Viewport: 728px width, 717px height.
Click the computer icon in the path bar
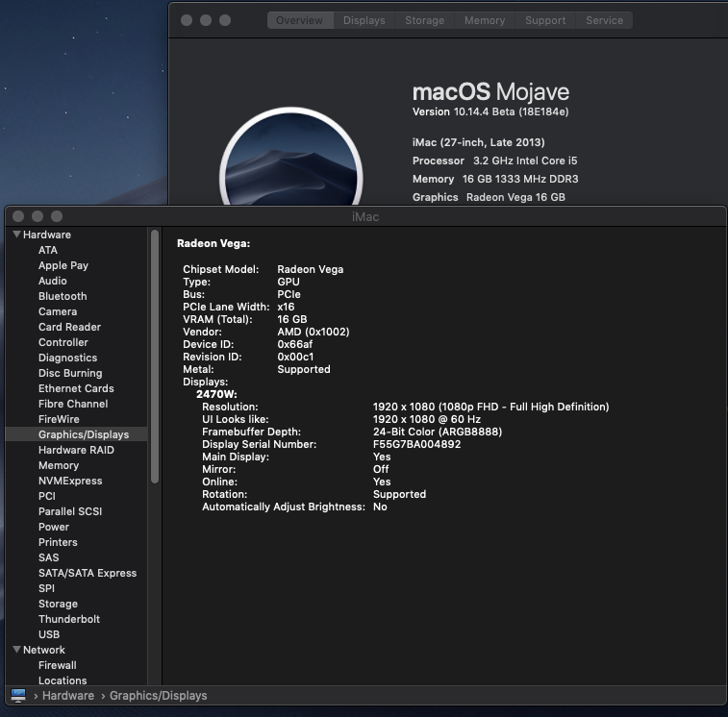[x=18, y=695]
